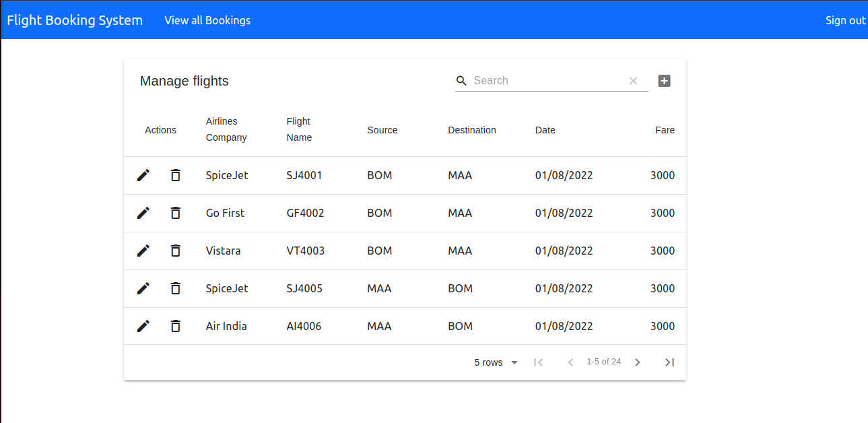Open the 5 rows per page dropdown
This screenshot has height=423, width=868.
pyautogui.click(x=496, y=362)
